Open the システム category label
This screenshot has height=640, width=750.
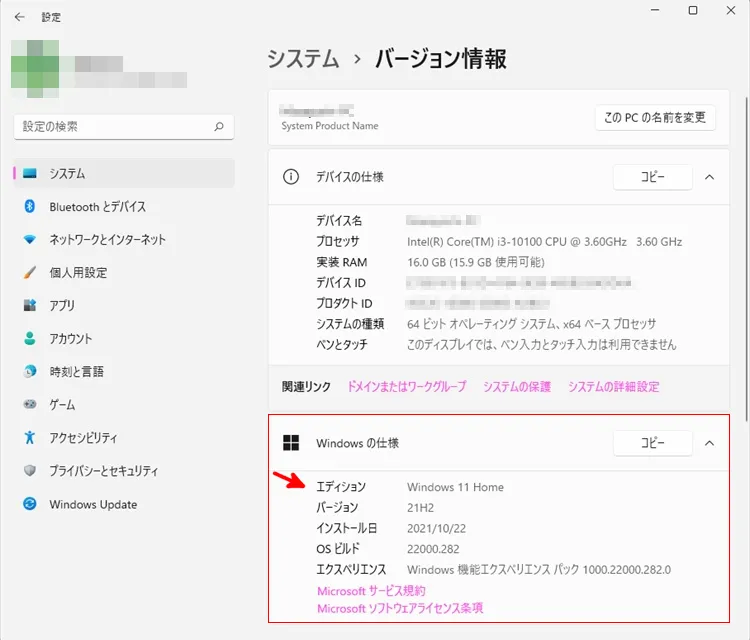[x=67, y=174]
